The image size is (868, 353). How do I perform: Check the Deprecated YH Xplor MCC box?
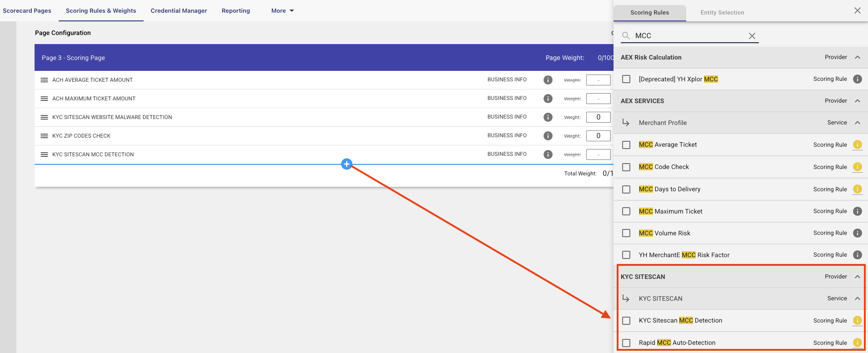[x=626, y=79]
